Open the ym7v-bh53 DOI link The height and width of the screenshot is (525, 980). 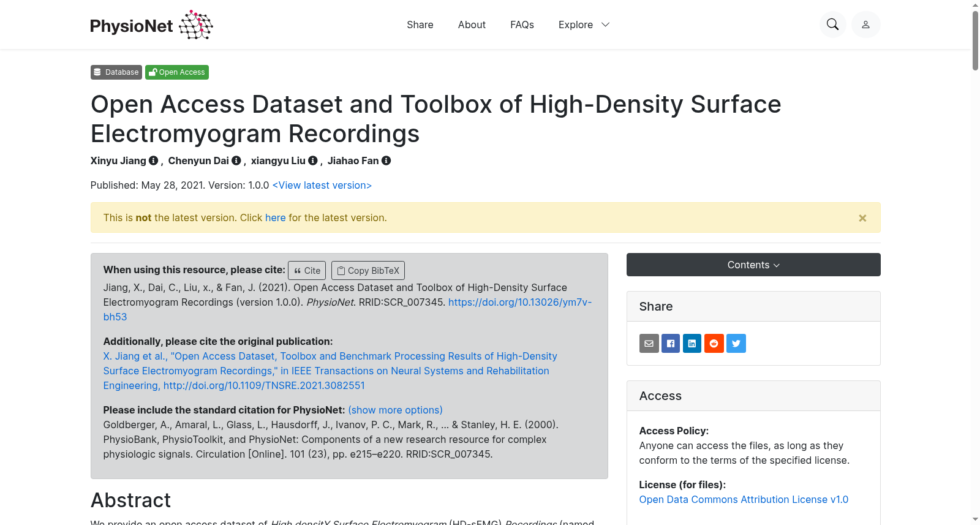pos(520,302)
